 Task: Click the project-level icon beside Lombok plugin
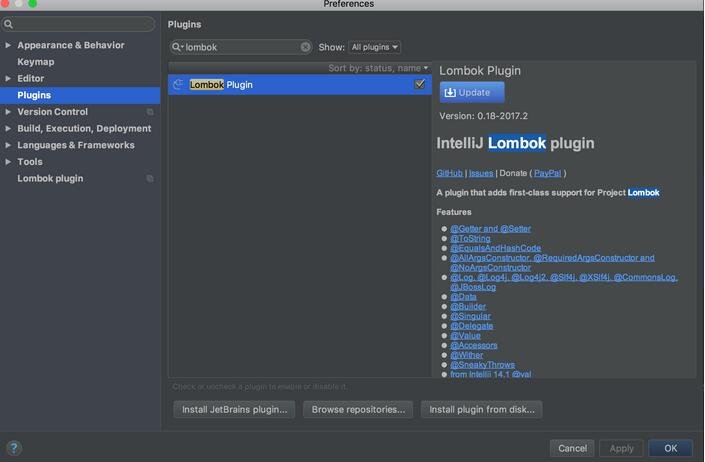[150, 178]
